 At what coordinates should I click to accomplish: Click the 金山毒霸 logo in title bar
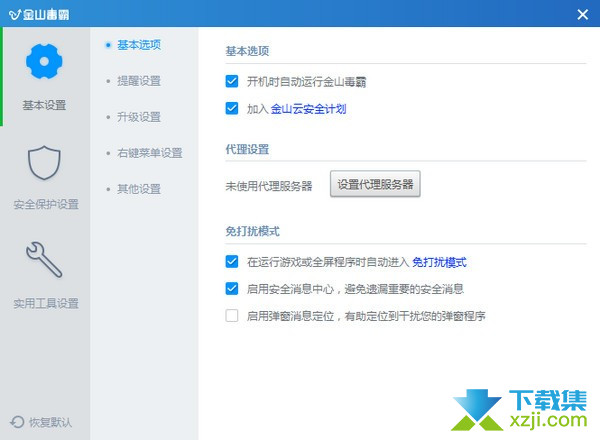[39, 15]
